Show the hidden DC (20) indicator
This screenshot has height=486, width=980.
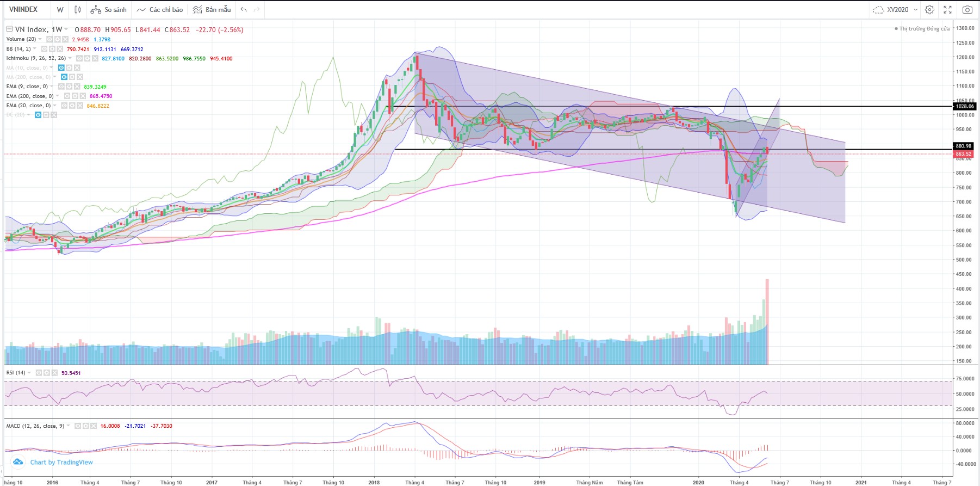pyautogui.click(x=38, y=115)
